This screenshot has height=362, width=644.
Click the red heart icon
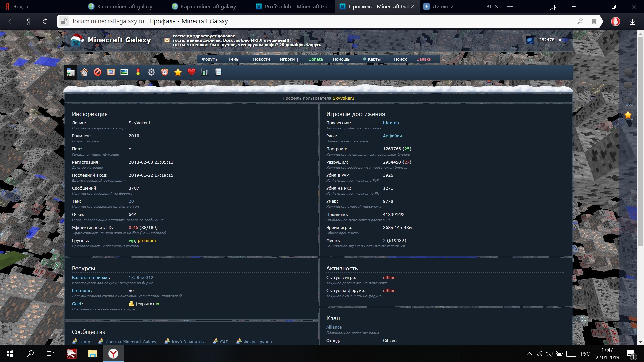192,72
